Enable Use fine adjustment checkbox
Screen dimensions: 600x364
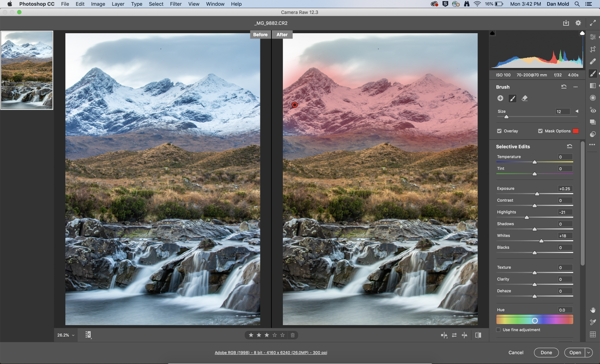tap(498, 330)
